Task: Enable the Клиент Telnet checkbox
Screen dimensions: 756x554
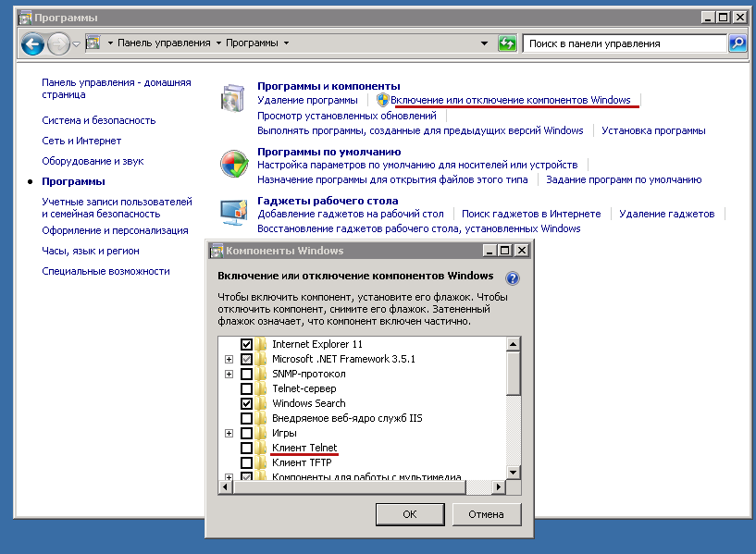Action: (246, 448)
